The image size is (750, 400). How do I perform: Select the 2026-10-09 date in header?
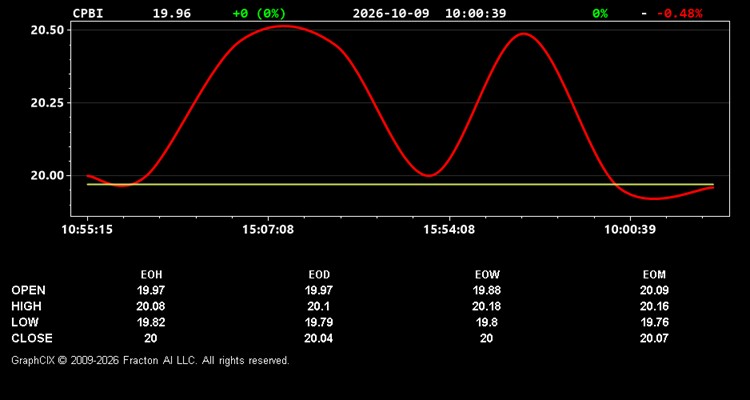(x=391, y=13)
